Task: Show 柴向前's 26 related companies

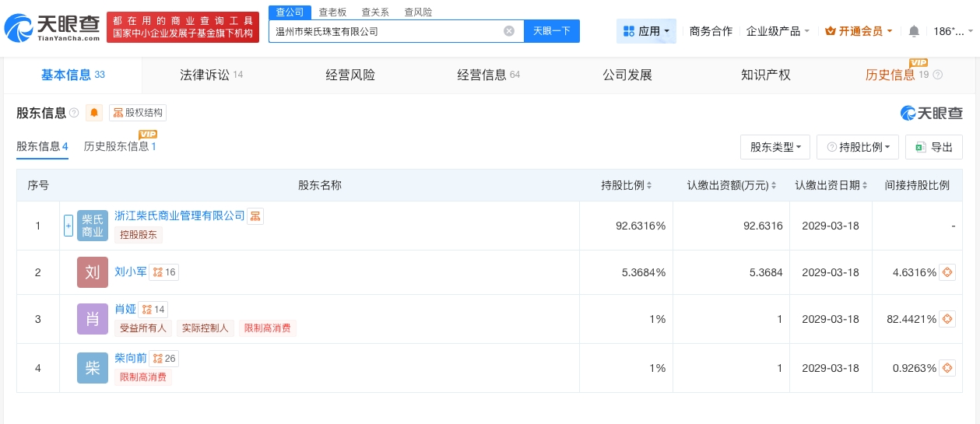Action: coord(164,358)
